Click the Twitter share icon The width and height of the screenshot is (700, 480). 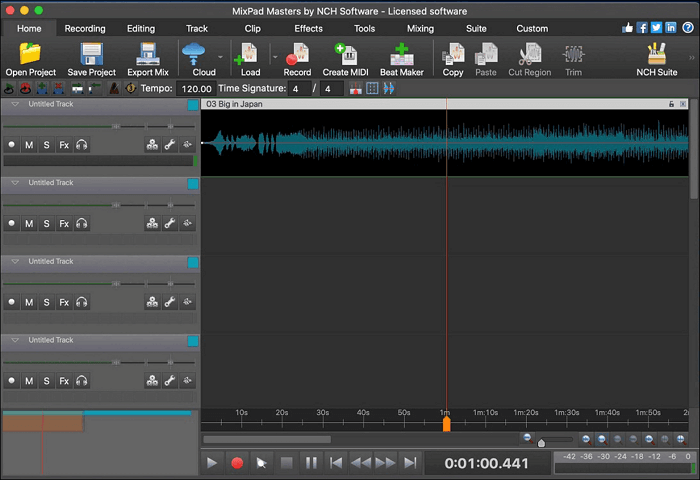pos(656,28)
